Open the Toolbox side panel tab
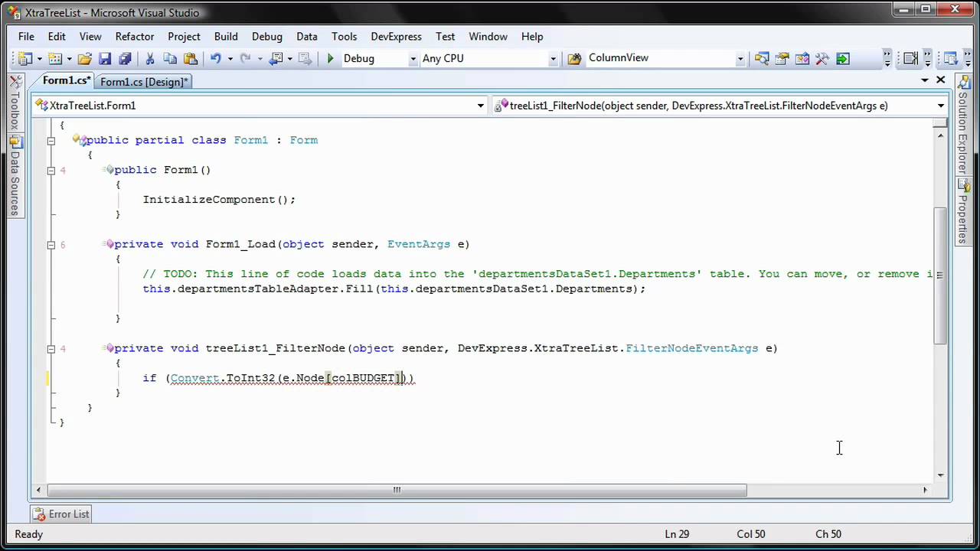This screenshot has width=980, height=551. point(15,104)
